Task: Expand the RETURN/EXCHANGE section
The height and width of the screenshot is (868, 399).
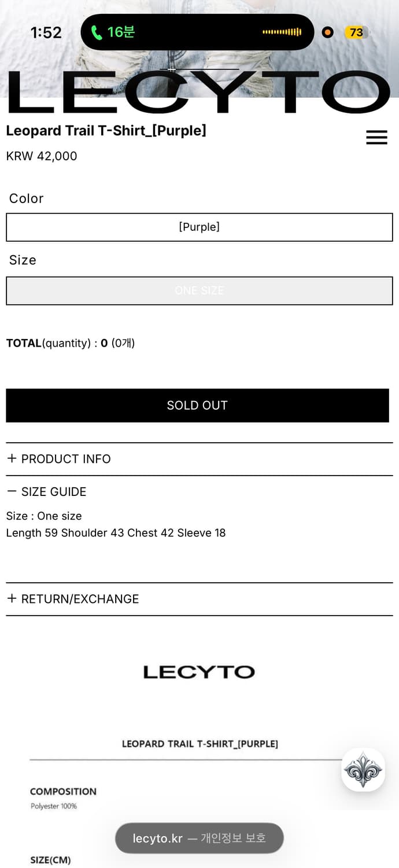Action: click(80, 599)
